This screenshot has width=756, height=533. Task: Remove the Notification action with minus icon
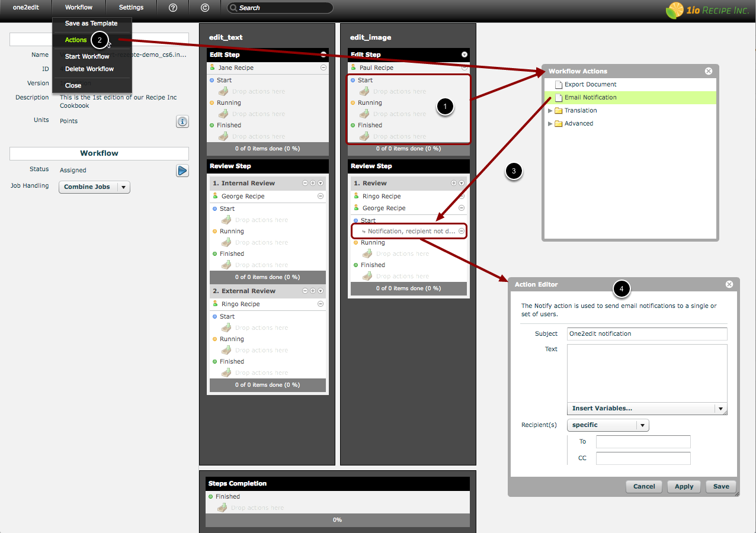pyautogui.click(x=462, y=231)
